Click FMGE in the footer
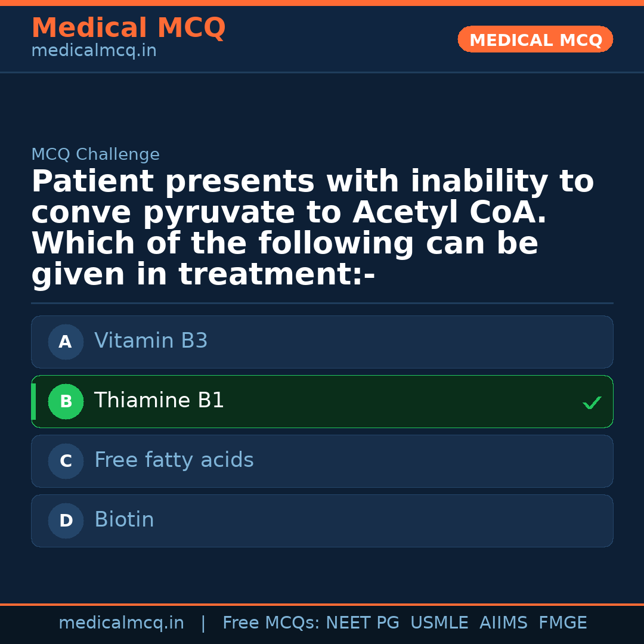This screenshot has width=644, height=644. click(x=562, y=623)
